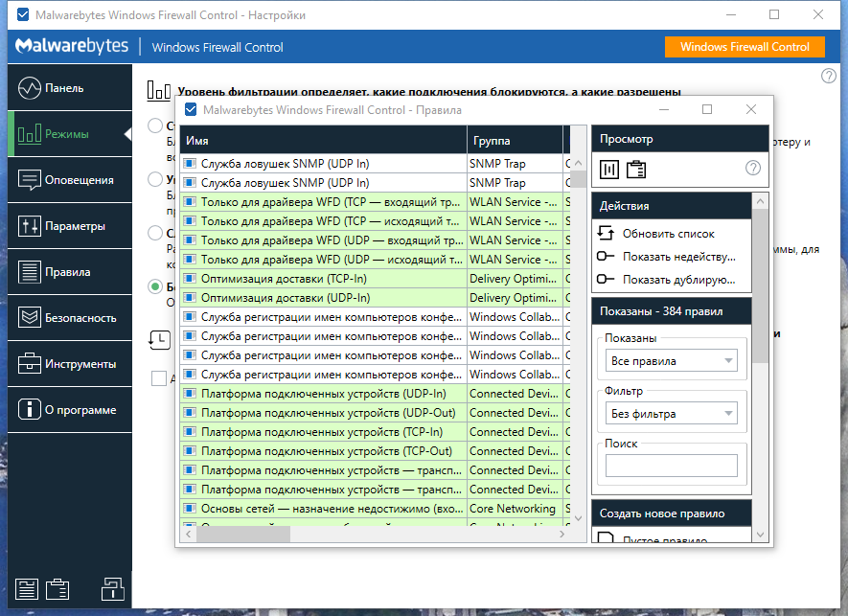Select the radio button labeled starting with У
The height and width of the screenshot is (616, 848).
(155, 179)
